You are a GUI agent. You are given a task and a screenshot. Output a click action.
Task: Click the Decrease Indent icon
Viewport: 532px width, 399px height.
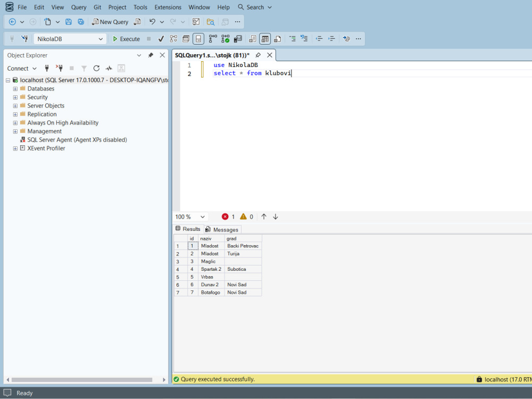pos(319,39)
